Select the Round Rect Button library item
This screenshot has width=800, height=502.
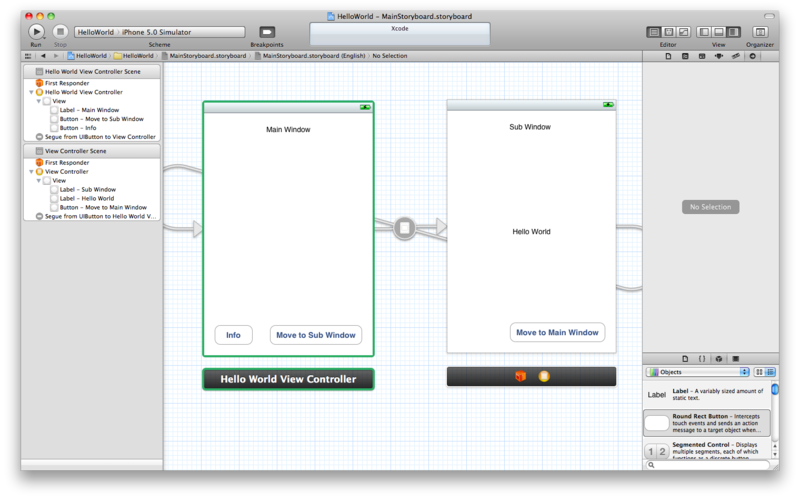tap(707, 423)
